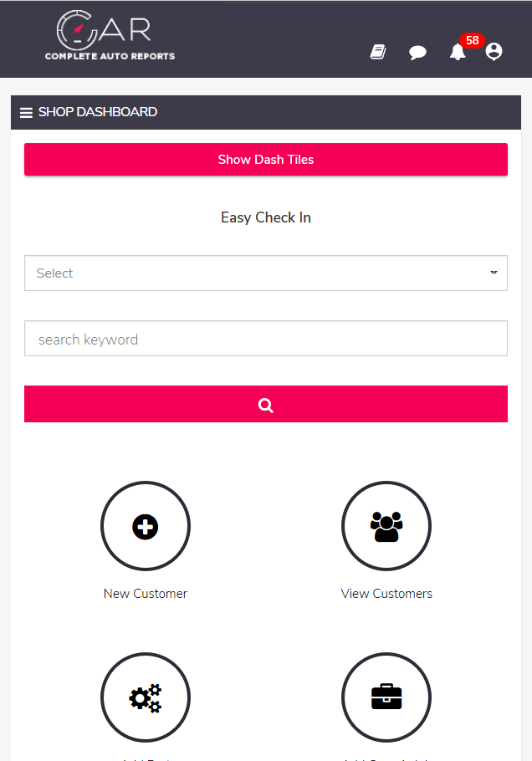Toggle the Shop Dashboard hamburger menu
Screen dimensions: 532x761
[x=26, y=113]
